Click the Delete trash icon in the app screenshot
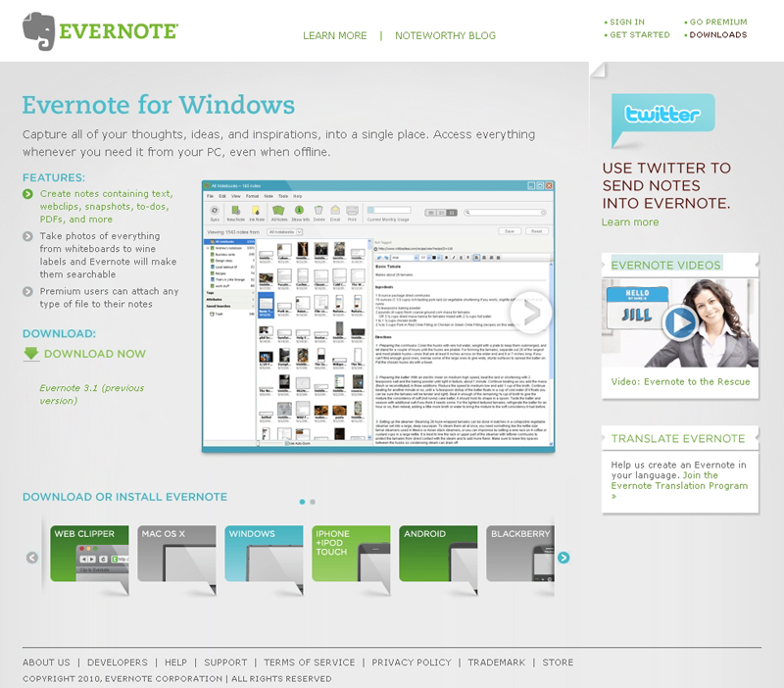This screenshot has width=784, height=688. (318, 210)
